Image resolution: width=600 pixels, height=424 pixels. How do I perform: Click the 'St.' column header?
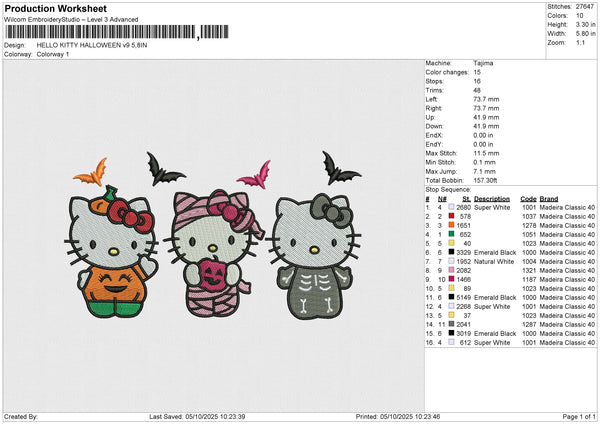click(466, 199)
